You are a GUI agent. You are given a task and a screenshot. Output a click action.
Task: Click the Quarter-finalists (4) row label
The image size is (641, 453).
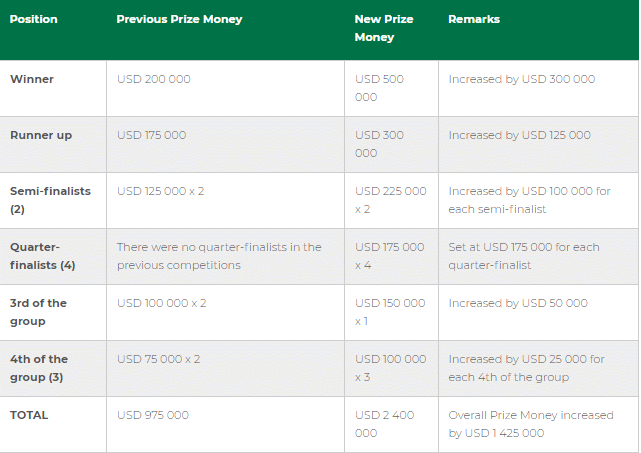point(43,256)
